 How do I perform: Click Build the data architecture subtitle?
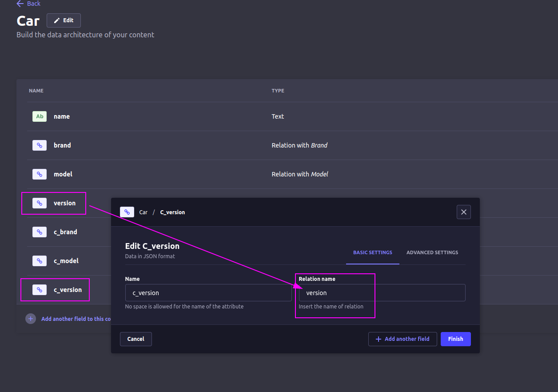click(x=85, y=35)
